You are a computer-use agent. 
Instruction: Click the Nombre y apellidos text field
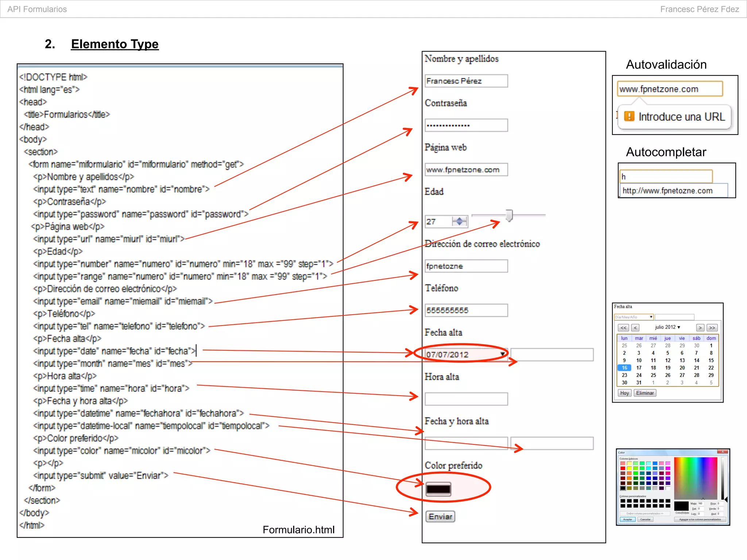point(466,81)
